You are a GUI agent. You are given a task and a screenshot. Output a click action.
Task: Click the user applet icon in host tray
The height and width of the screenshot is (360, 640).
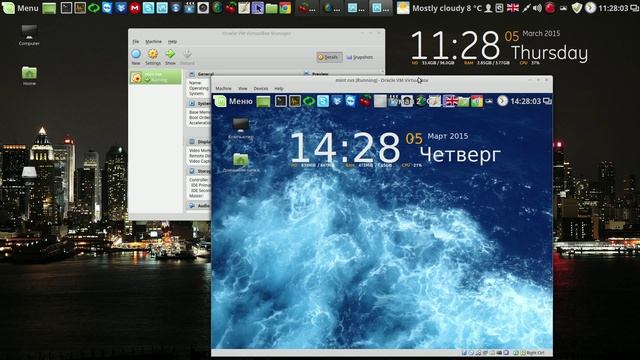[x=488, y=8]
